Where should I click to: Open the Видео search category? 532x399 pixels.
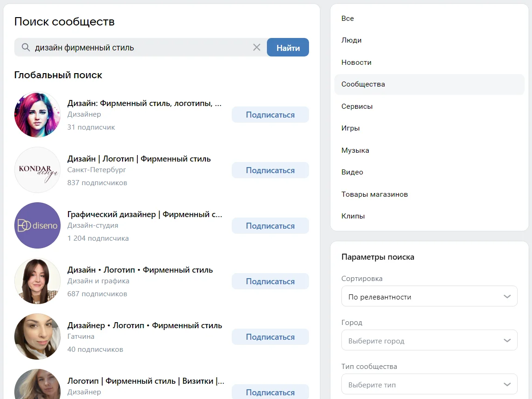(352, 172)
